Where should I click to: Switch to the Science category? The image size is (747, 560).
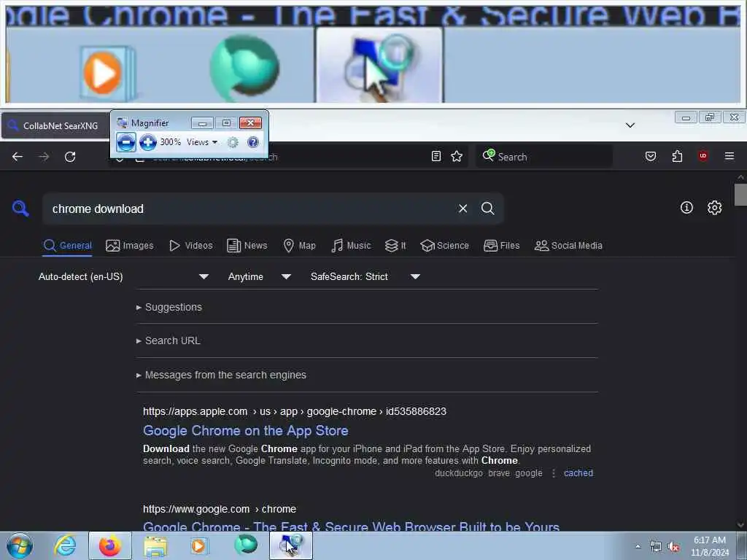coord(444,246)
